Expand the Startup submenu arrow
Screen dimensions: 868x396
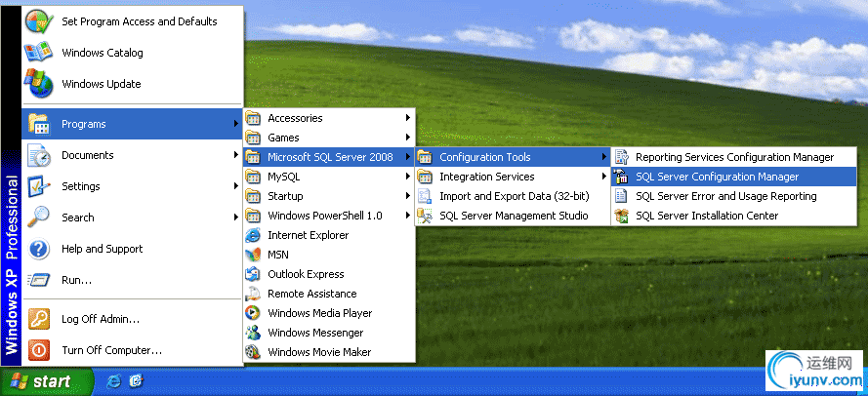(x=408, y=196)
